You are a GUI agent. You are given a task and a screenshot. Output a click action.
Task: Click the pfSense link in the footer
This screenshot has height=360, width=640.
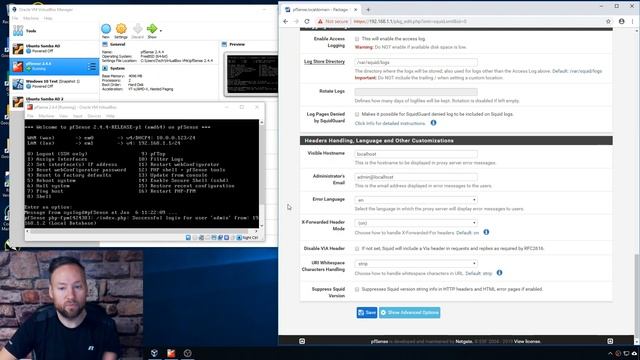[379, 341]
